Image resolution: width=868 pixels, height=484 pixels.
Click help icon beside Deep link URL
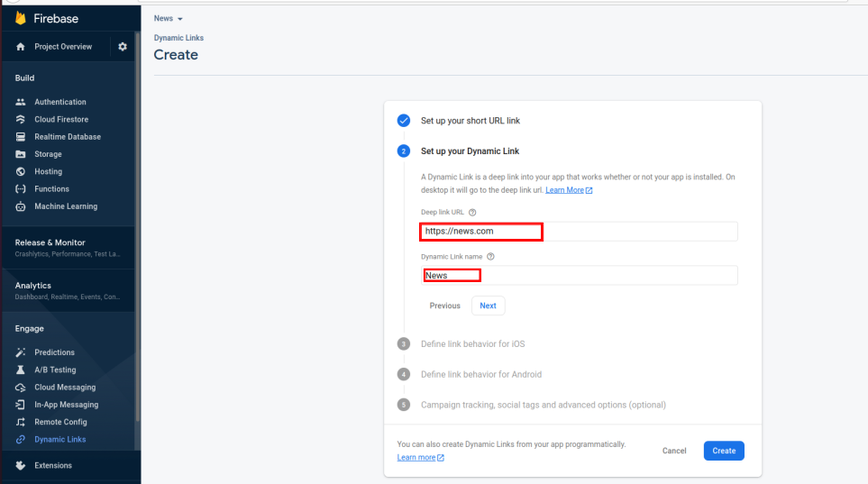(x=472, y=213)
